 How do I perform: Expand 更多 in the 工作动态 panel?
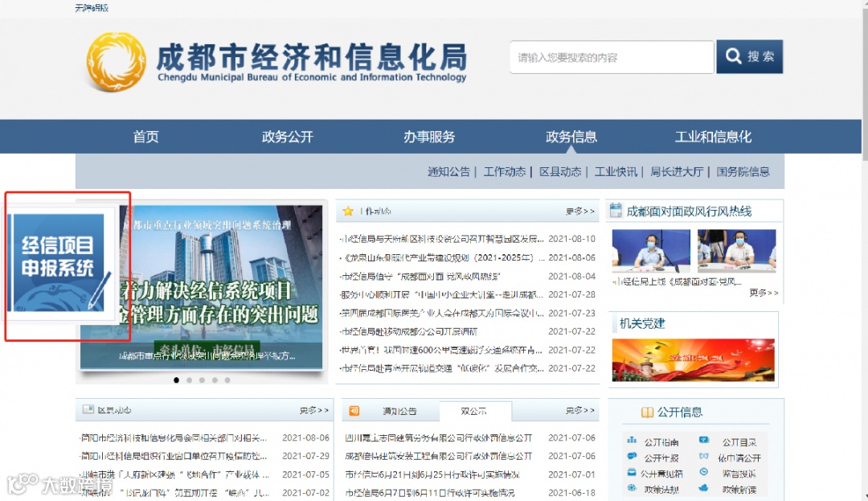[x=579, y=211]
